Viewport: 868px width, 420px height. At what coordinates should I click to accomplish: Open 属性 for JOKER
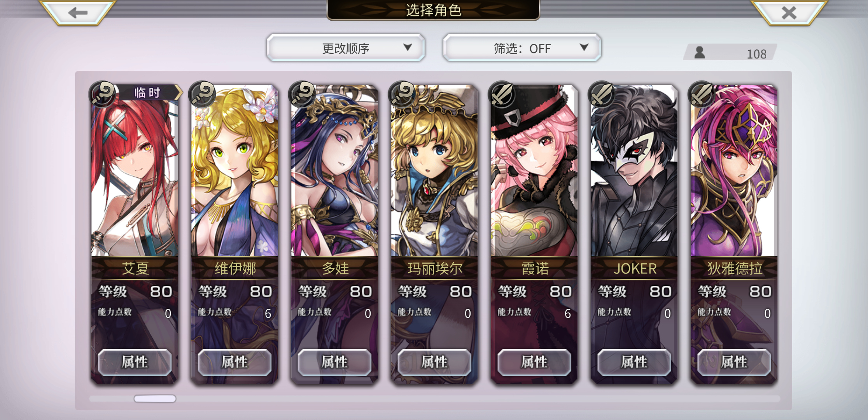tap(634, 362)
